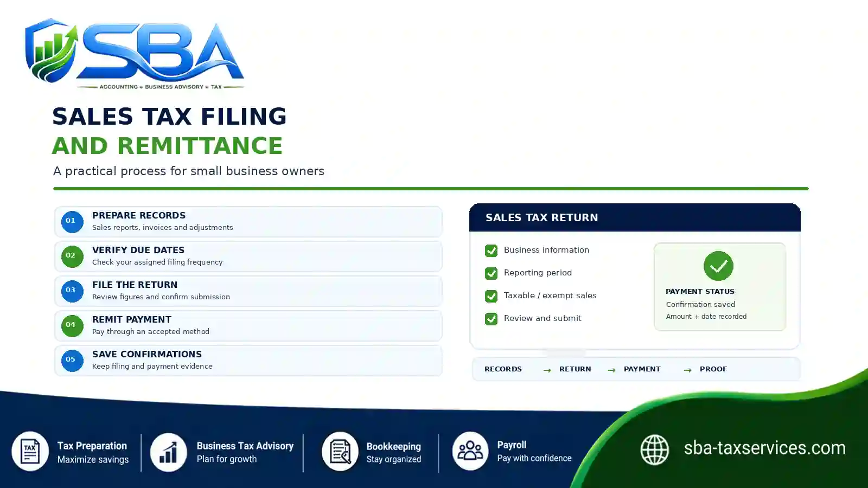Click the 02 step number circle
Screen dimensions: 868x488
click(72, 256)
